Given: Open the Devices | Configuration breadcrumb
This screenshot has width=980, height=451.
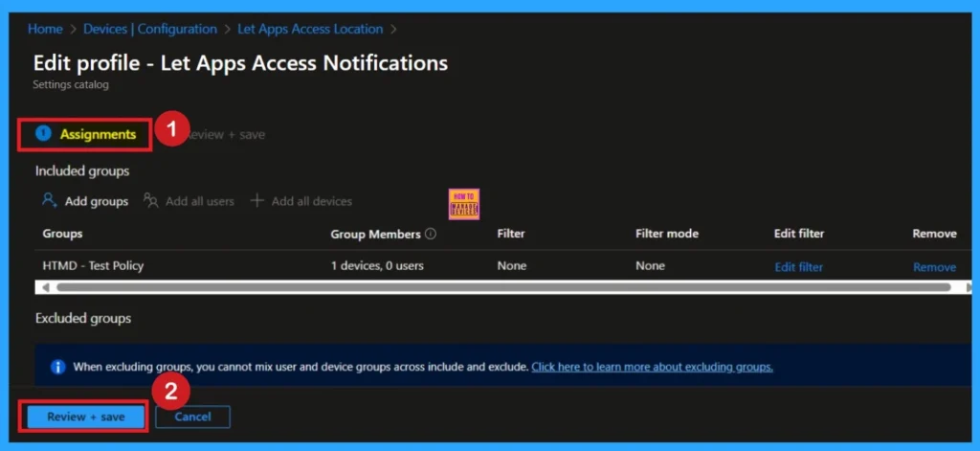Looking at the screenshot, I should (x=149, y=29).
